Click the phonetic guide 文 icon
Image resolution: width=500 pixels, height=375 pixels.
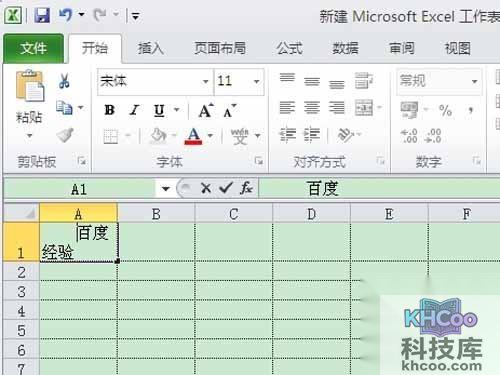click(x=240, y=136)
